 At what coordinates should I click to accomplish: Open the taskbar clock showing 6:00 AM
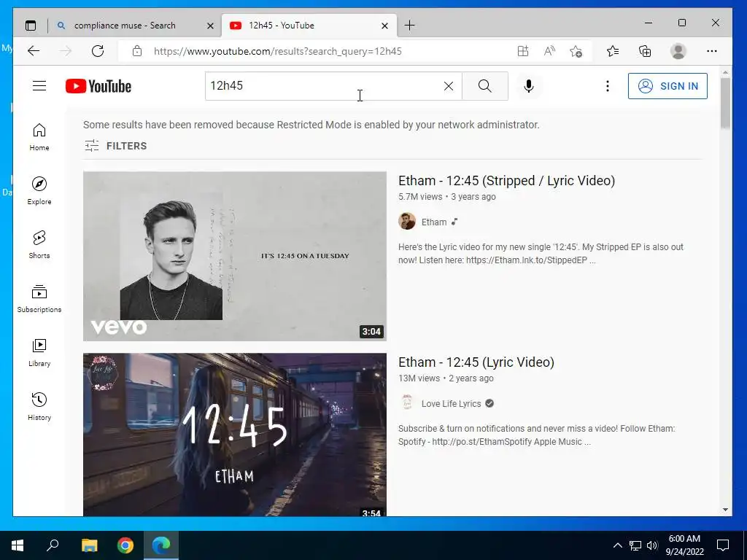tap(684, 545)
